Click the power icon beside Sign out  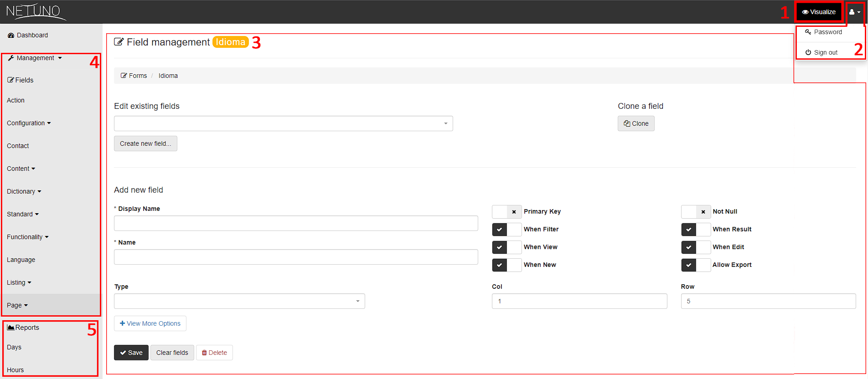click(808, 52)
